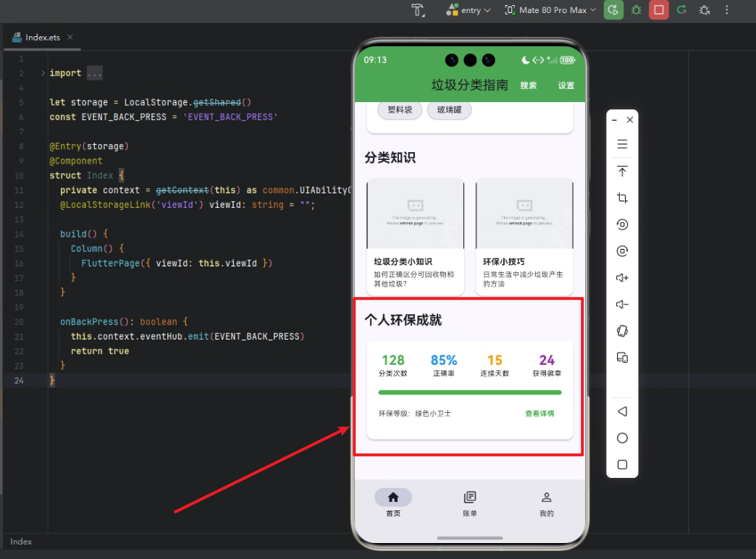The width and height of the screenshot is (756, 559).
Task: Open the entry run configuration dropdown
Action: tap(469, 10)
